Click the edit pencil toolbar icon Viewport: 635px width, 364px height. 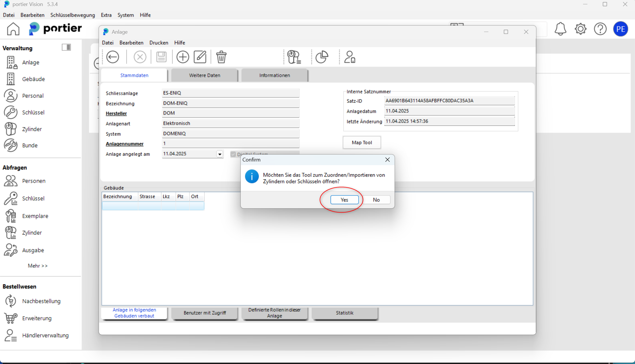(x=200, y=57)
